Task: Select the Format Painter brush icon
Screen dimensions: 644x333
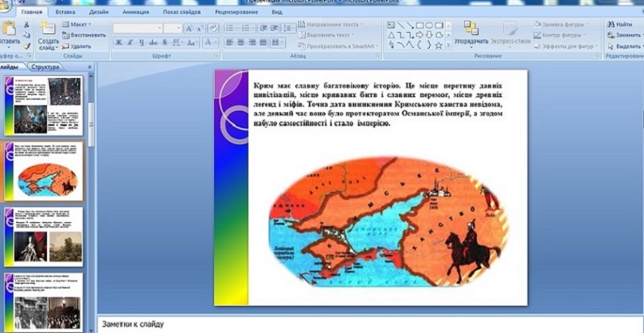Action: [x=27, y=46]
